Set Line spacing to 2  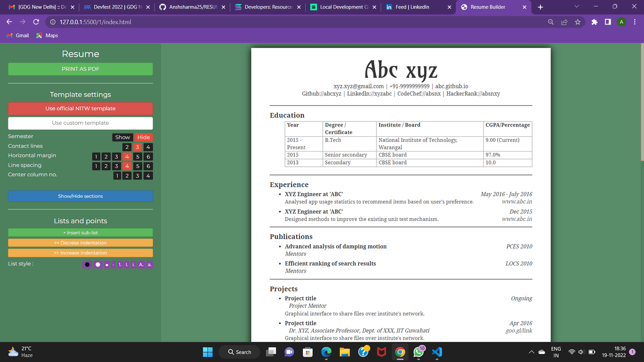coord(106,166)
